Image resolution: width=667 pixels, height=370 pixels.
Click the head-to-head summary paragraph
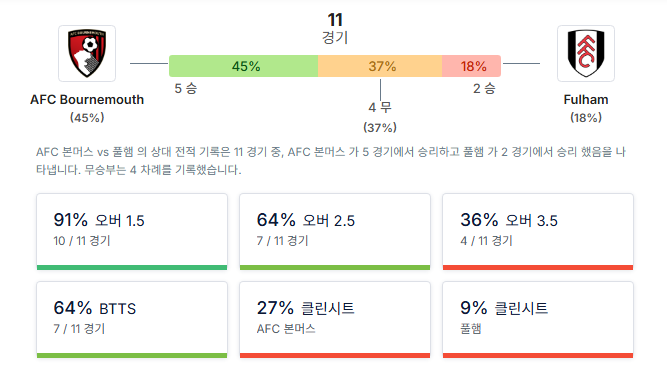331,161
